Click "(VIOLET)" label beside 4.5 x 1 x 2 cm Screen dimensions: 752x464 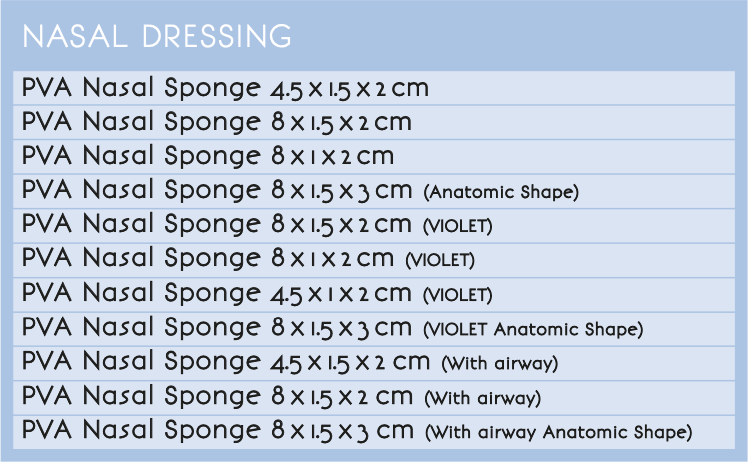pyautogui.click(x=459, y=296)
